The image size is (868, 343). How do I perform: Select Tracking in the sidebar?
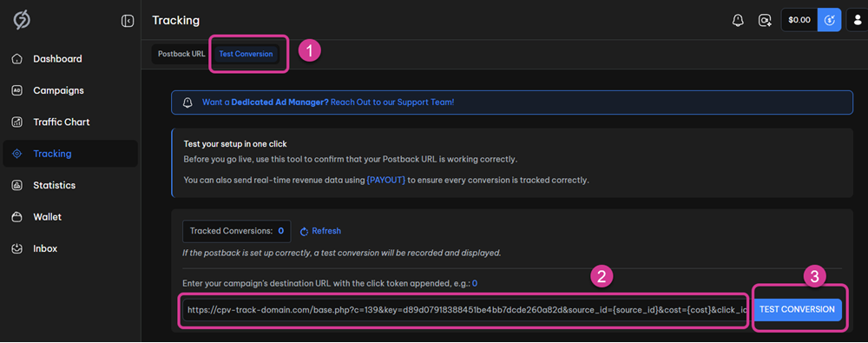pyautogui.click(x=70, y=154)
